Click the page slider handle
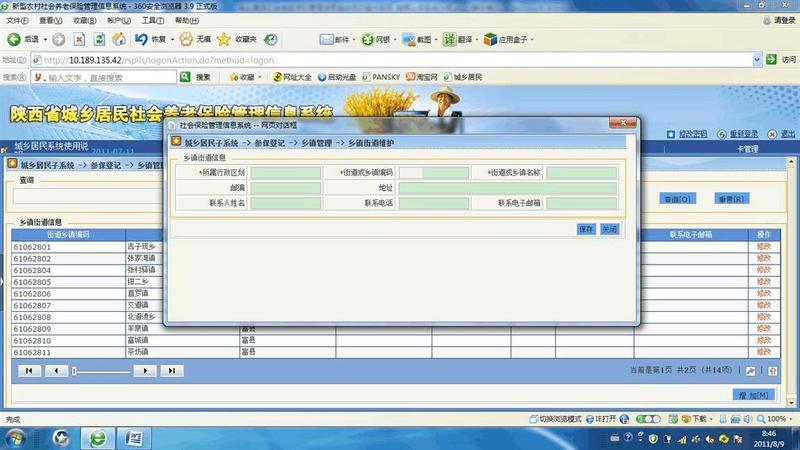This screenshot has width=800, height=450. pyautogui.click(x=74, y=371)
